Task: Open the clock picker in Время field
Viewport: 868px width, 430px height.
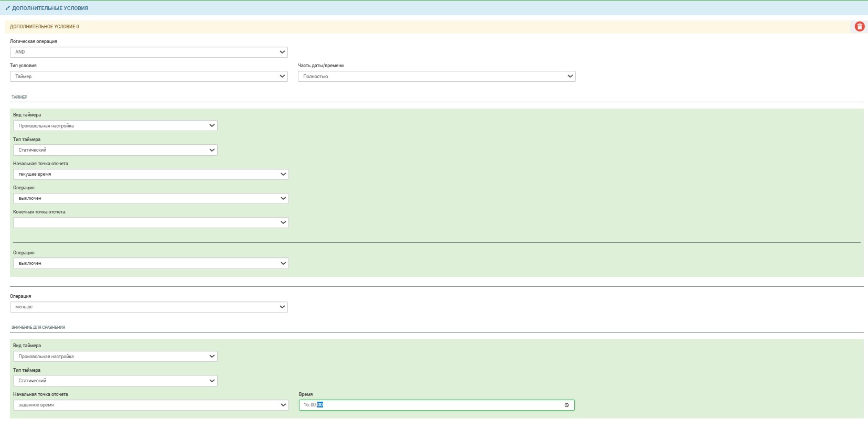Action: click(x=566, y=405)
